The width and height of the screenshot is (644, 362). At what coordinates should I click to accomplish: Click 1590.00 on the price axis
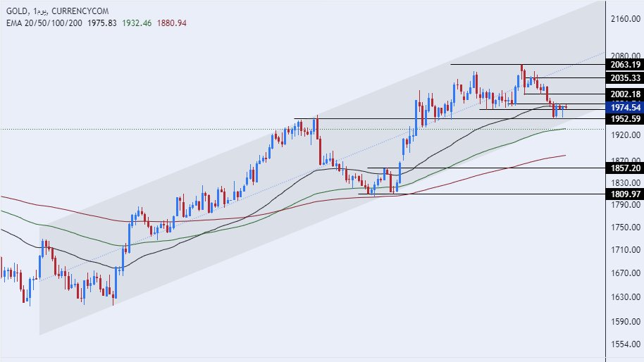coord(626,322)
